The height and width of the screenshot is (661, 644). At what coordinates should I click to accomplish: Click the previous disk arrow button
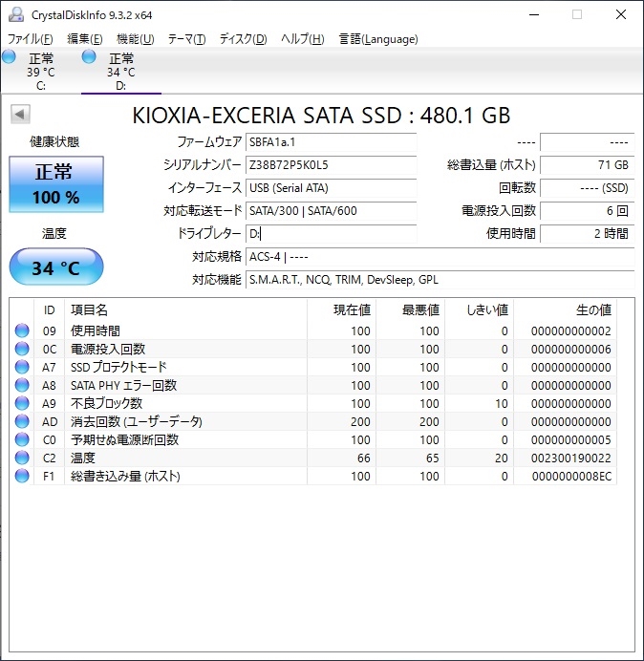point(20,115)
